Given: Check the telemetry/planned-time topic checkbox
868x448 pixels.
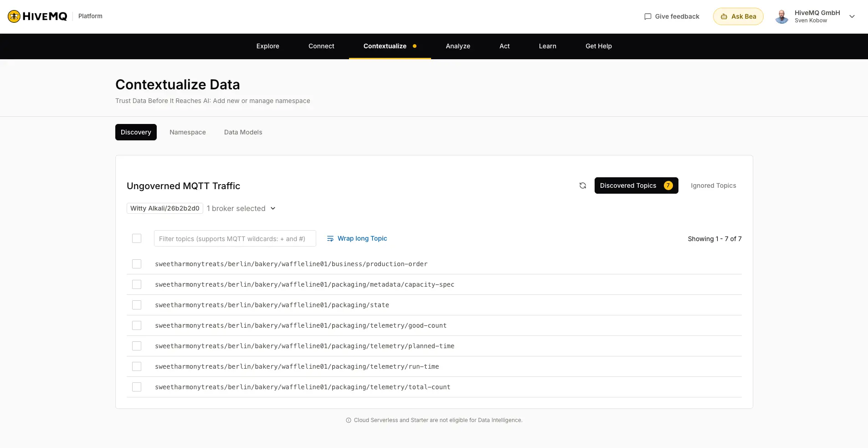Looking at the screenshot, I should pos(137,346).
